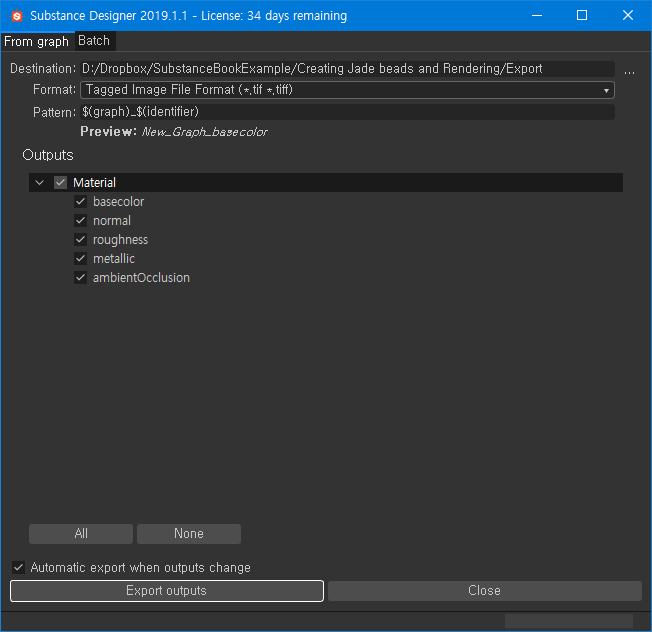Collapse the Material outputs group

click(x=40, y=183)
